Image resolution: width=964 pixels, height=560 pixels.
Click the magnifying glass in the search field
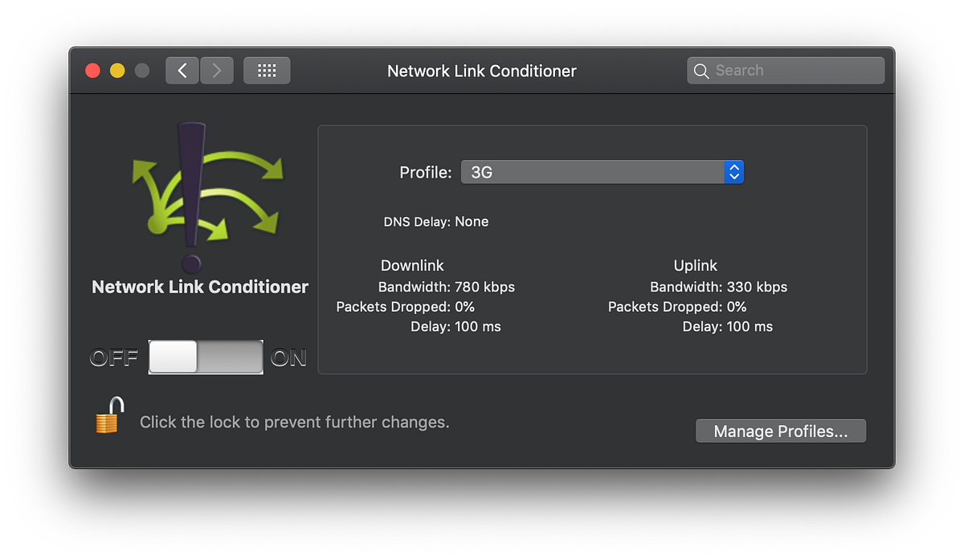[x=701, y=70]
